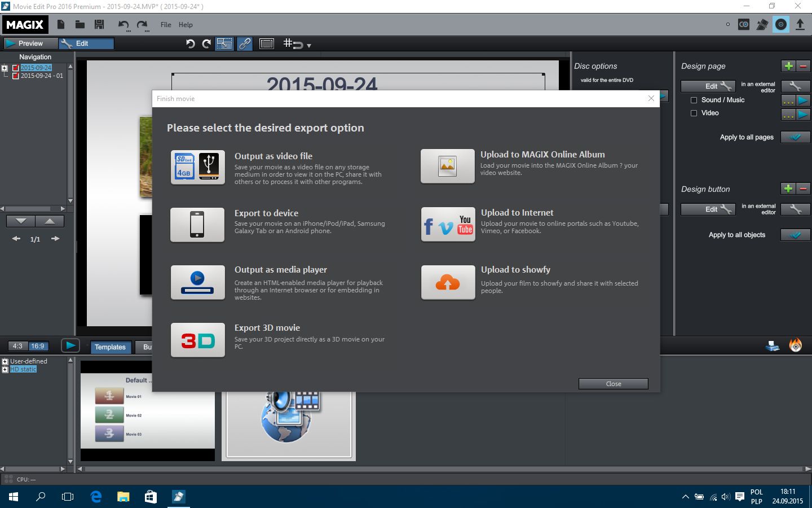Screen dimensions: 812x508
Task: Go to the next menu page arrow
Action: (x=55, y=239)
